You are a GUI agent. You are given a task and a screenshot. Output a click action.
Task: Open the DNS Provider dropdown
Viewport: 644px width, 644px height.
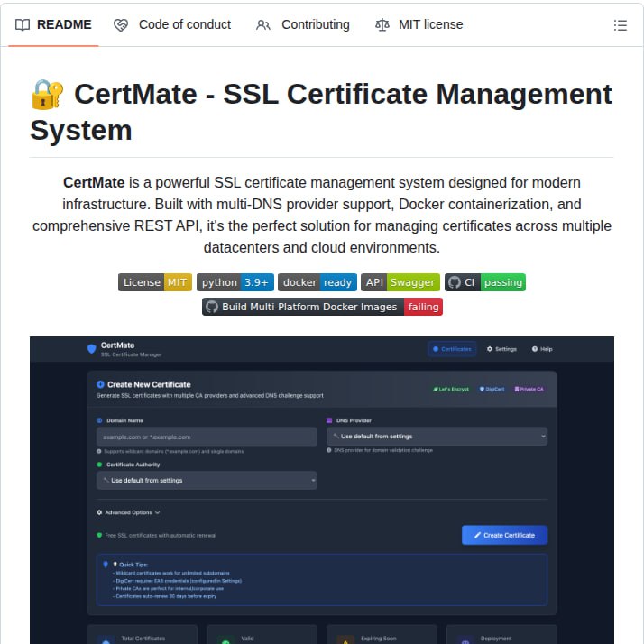click(436, 437)
